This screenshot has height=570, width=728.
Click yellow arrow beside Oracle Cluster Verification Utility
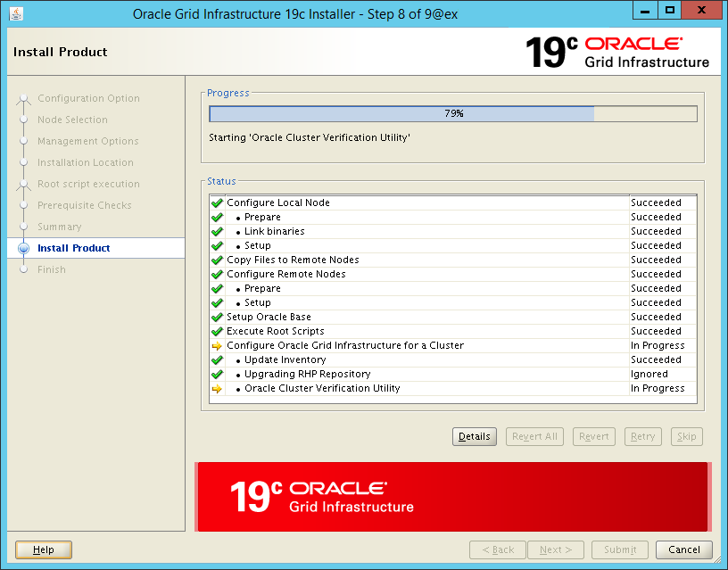(x=217, y=389)
